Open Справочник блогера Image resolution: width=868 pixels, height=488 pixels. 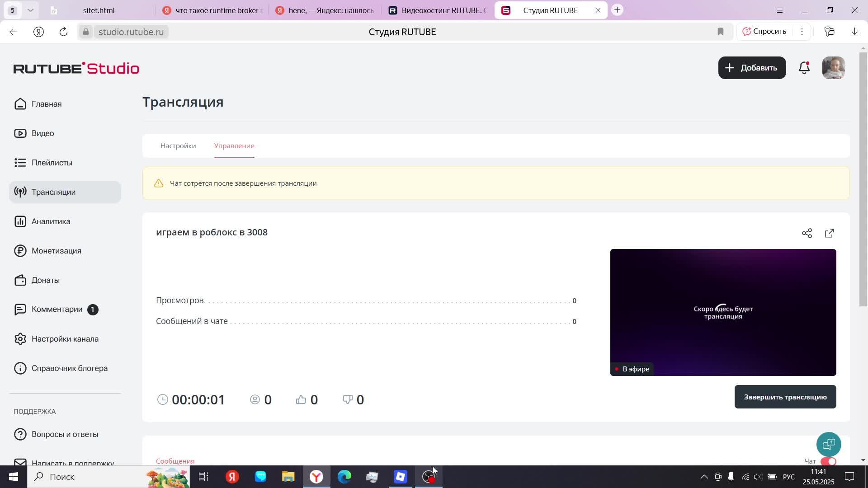pyautogui.click(x=65, y=368)
